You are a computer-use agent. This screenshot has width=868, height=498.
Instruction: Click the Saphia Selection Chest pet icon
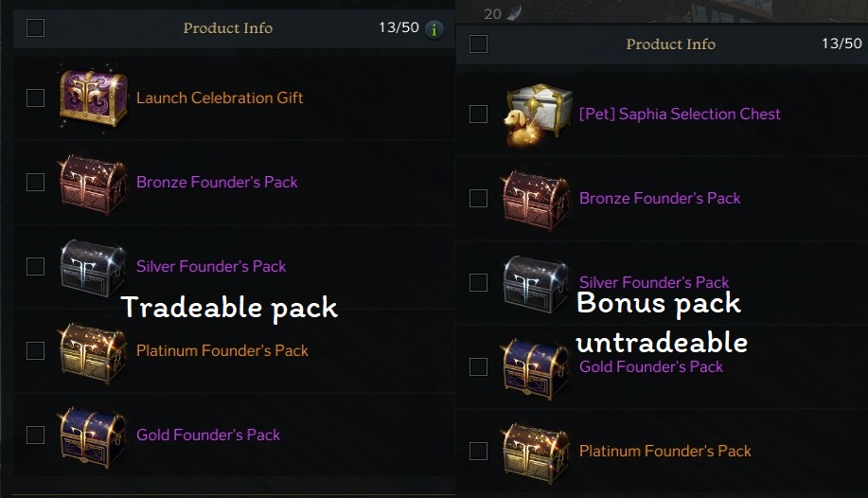tap(538, 115)
